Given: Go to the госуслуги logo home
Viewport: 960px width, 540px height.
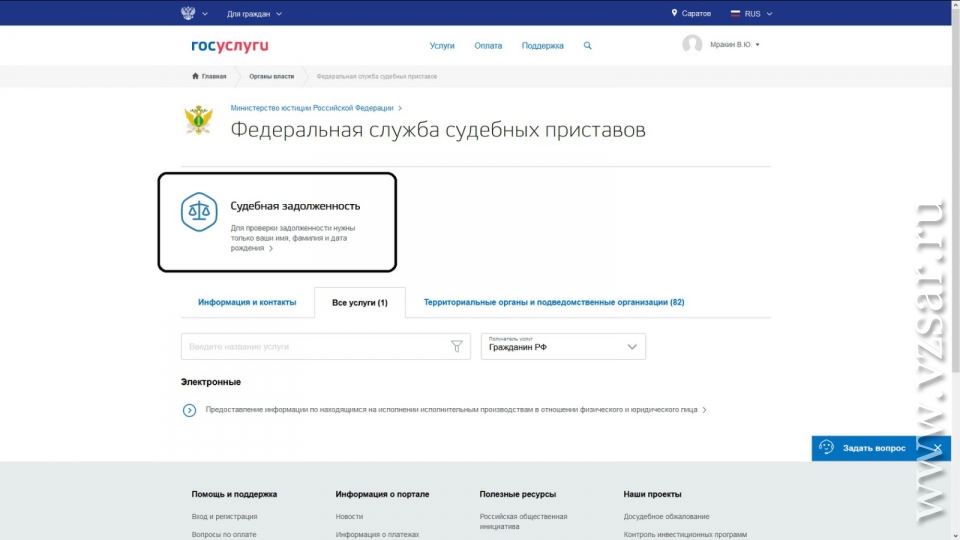Looking at the screenshot, I should click(230, 46).
